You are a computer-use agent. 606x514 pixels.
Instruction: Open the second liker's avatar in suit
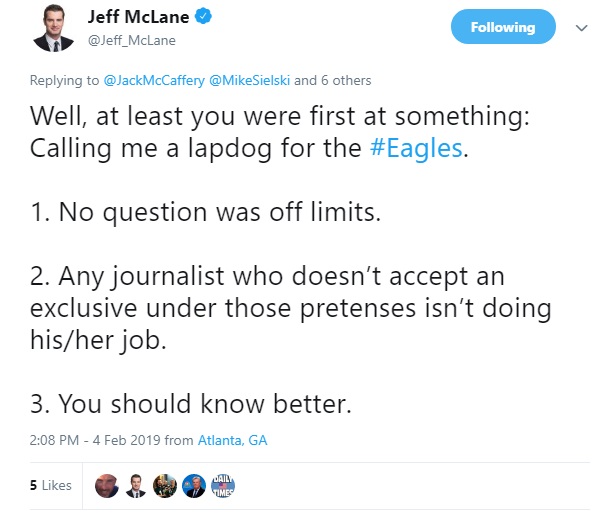tap(136, 486)
